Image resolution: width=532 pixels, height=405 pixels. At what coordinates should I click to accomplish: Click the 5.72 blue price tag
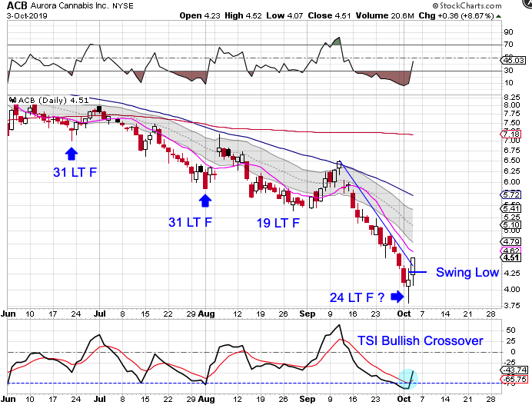[511, 194]
